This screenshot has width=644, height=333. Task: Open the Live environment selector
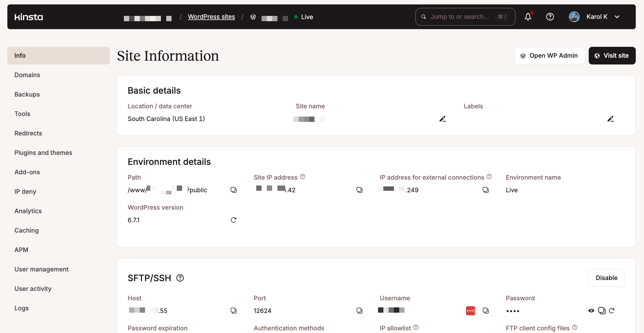click(x=304, y=17)
